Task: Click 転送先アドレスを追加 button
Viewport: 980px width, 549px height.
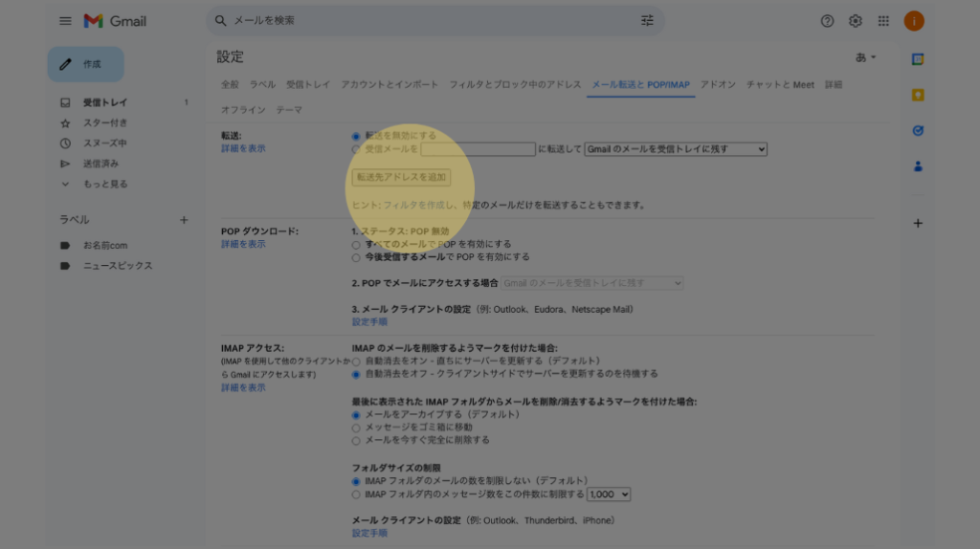Action: (401, 178)
